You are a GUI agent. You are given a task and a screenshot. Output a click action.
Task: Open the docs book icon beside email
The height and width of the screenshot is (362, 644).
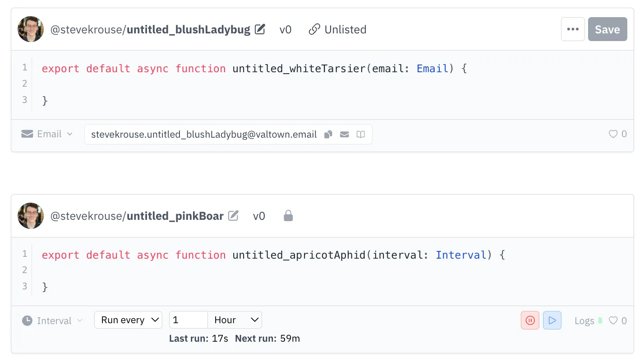(361, 134)
